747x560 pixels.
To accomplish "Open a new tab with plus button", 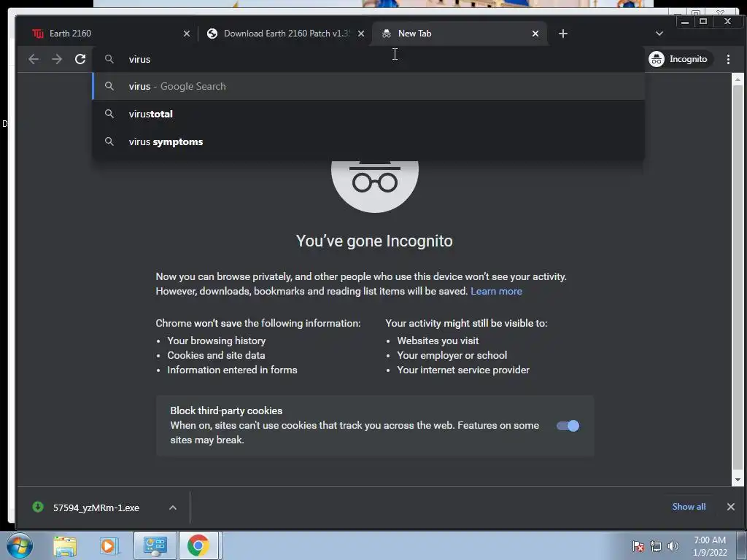I will (563, 34).
